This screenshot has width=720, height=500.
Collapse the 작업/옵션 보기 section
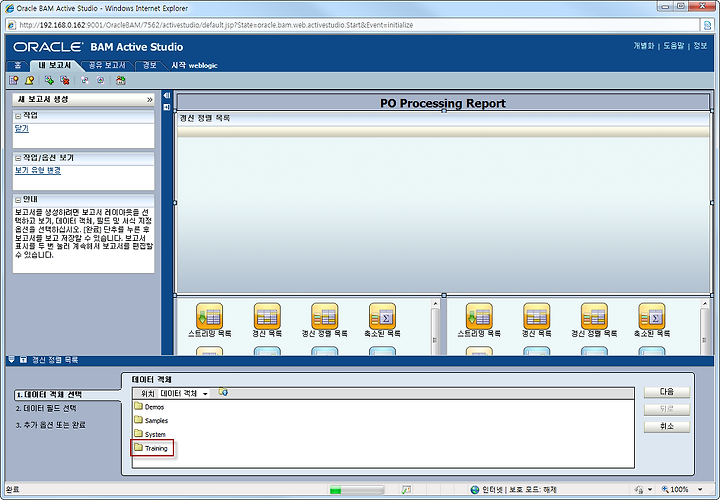[18, 158]
